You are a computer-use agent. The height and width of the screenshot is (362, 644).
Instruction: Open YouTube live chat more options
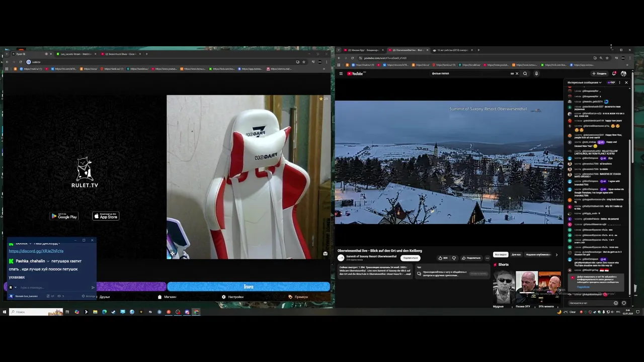(x=619, y=82)
